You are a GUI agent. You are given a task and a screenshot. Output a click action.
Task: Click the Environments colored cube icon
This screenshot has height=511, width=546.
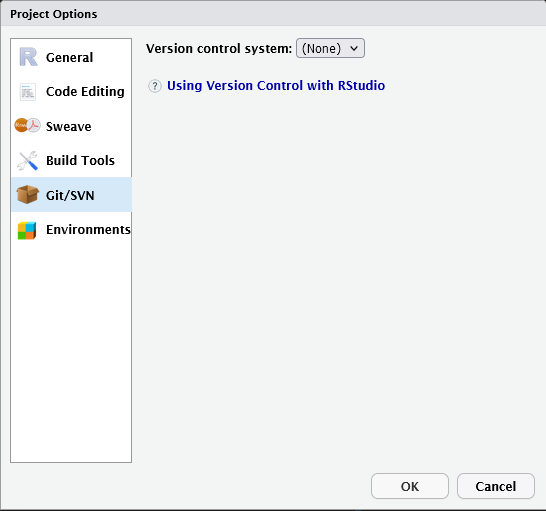tap(27, 231)
